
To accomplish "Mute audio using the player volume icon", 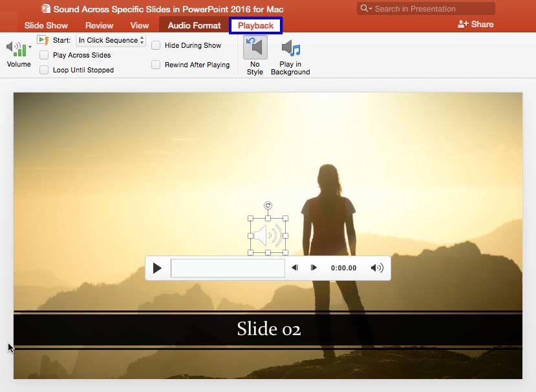I will (376, 267).
